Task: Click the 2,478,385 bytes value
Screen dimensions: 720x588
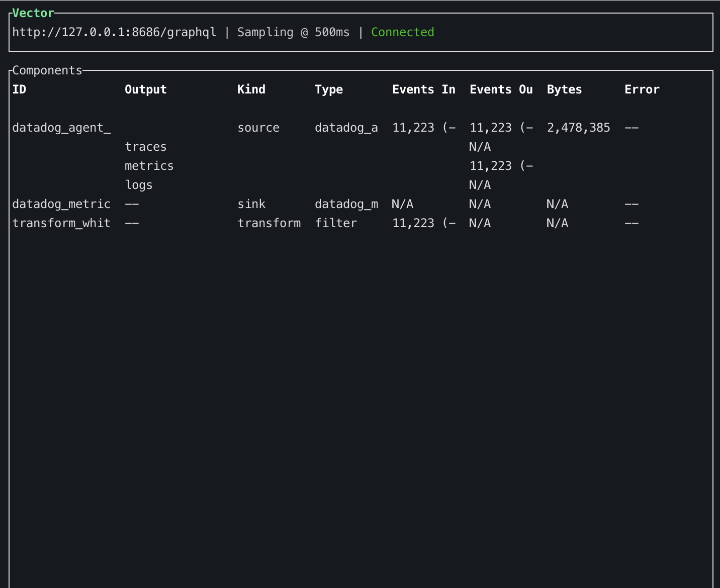Action: point(579,128)
